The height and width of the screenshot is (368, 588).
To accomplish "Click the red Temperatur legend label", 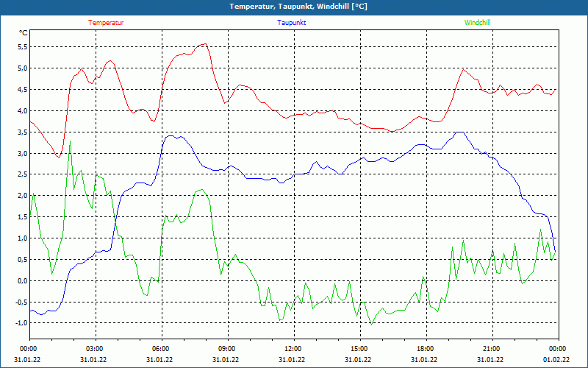I will (106, 23).
